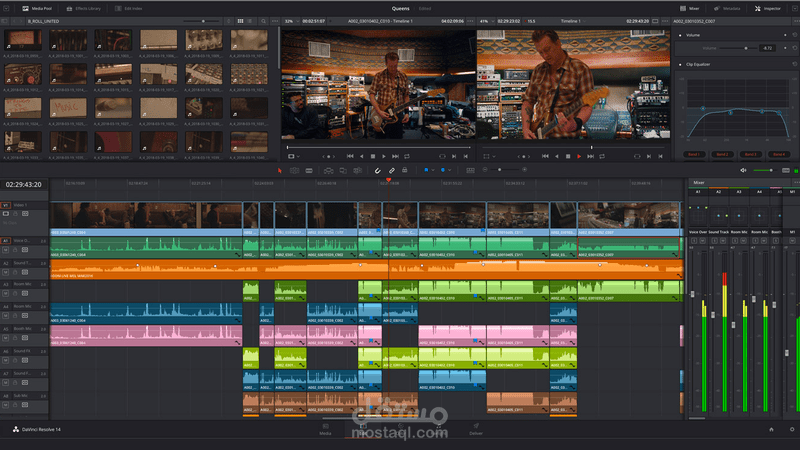
Task: Lock the A3 Room Mic track
Action: (x=15, y=293)
